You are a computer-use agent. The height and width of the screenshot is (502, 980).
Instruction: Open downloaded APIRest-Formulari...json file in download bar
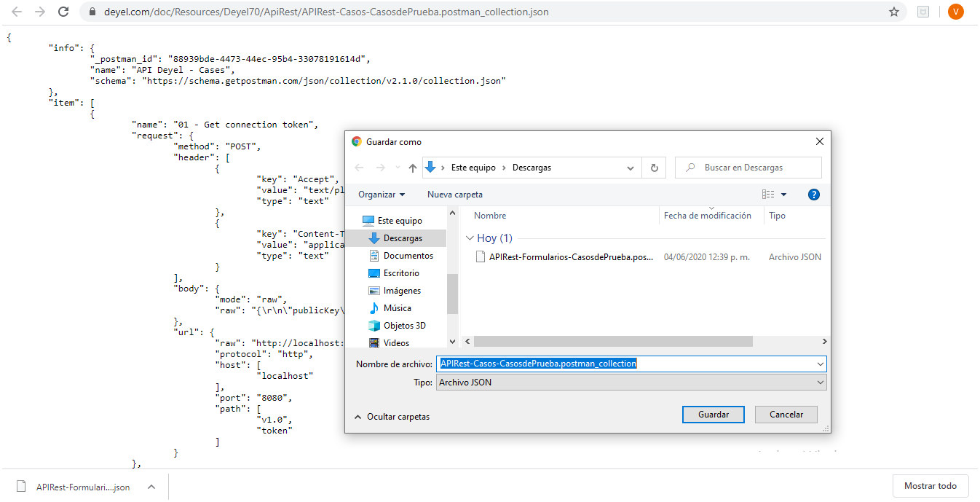tap(74, 487)
